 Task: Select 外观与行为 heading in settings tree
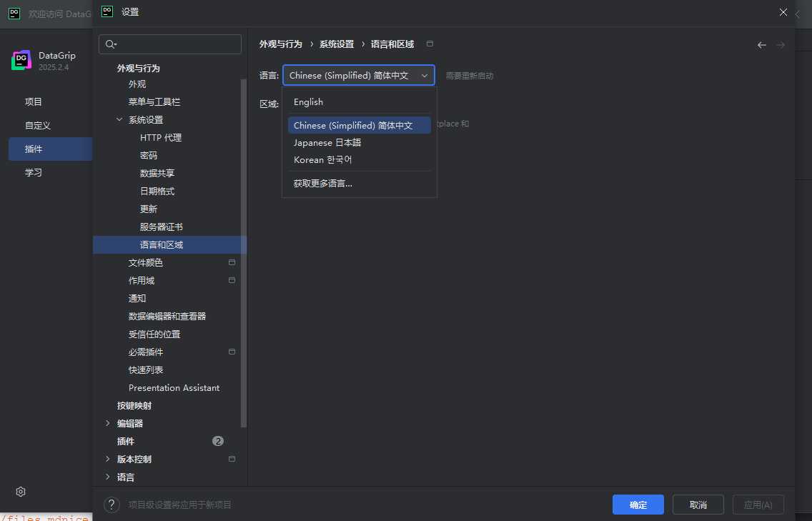(138, 69)
